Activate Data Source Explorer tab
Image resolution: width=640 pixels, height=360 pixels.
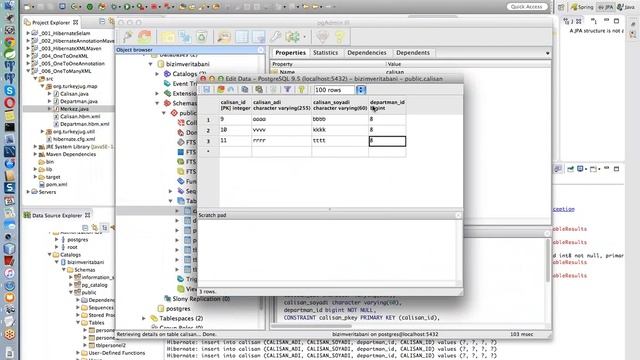[x=57, y=215]
